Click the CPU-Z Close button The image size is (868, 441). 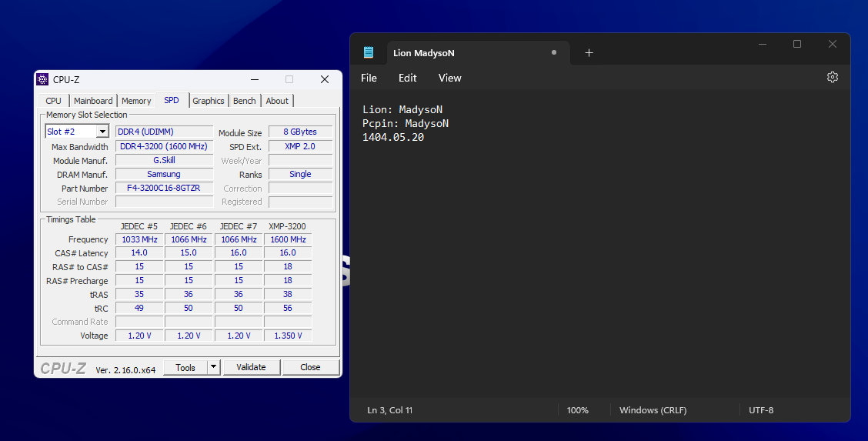click(310, 367)
